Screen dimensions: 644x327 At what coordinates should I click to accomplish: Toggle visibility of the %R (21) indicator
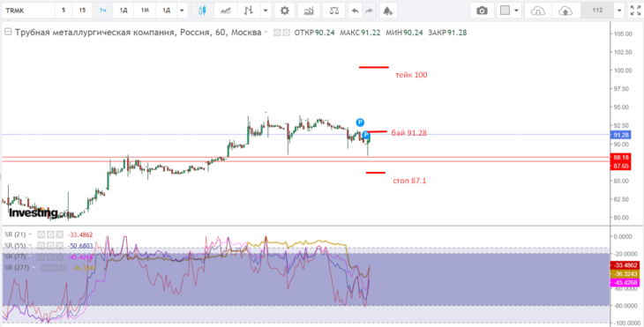41,234
